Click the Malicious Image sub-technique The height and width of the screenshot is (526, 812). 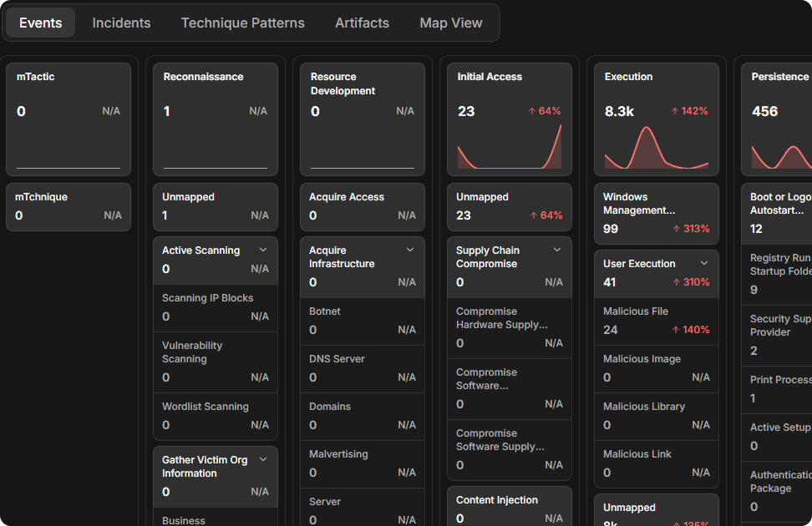657,369
